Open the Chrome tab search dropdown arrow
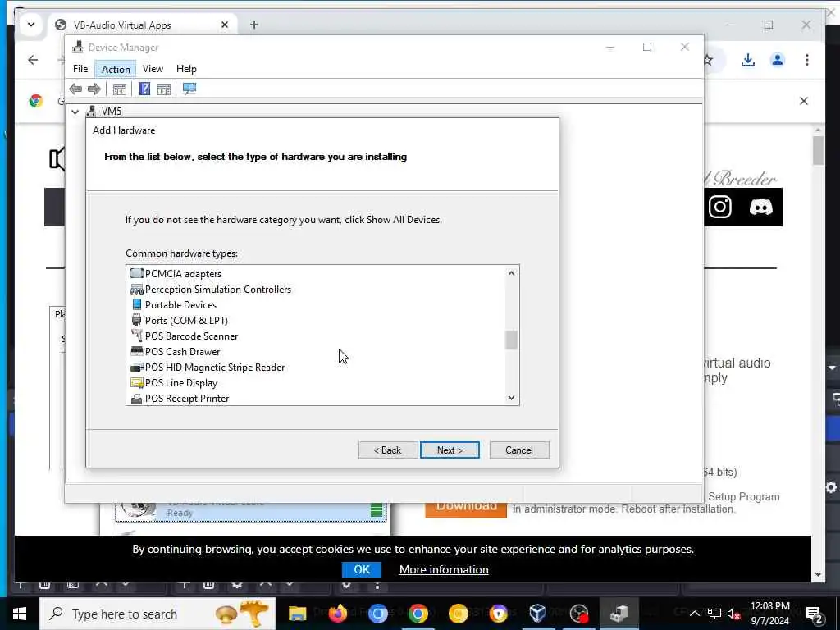The width and height of the screenshot is (840, 630). click(31, 25)
